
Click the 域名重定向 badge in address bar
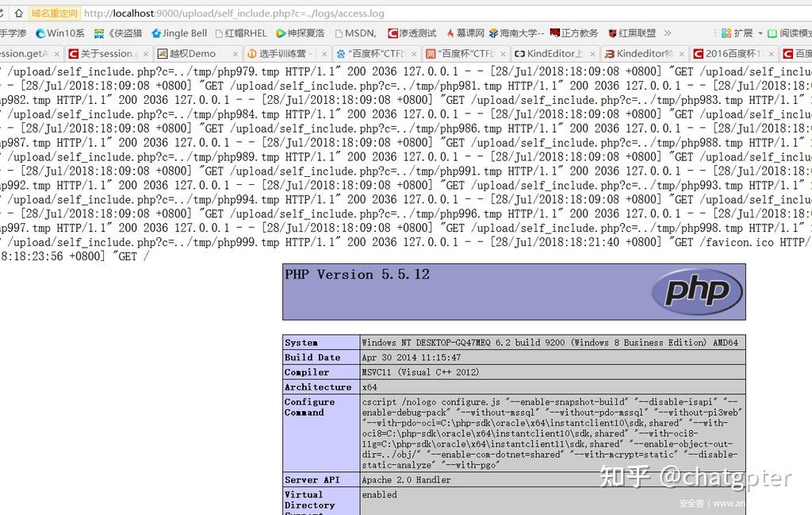[x=55, y=13]
